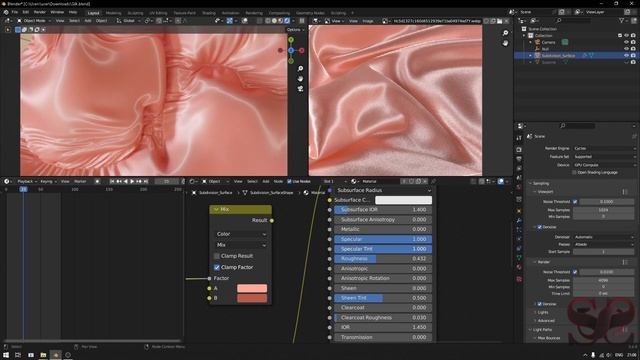Click Blender app icon on taskbar

tap(56, 355)
